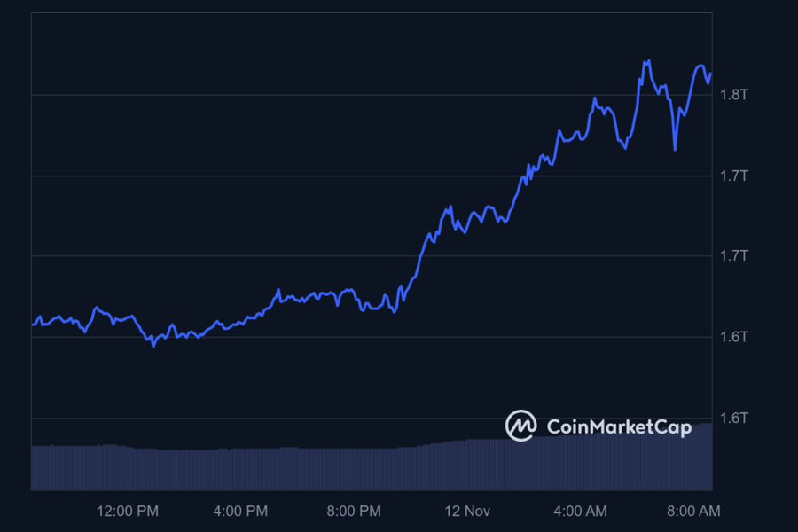Screen dimensions: 798x532
Task: Select the 4:00 PM time label
Action: point(240,511)
